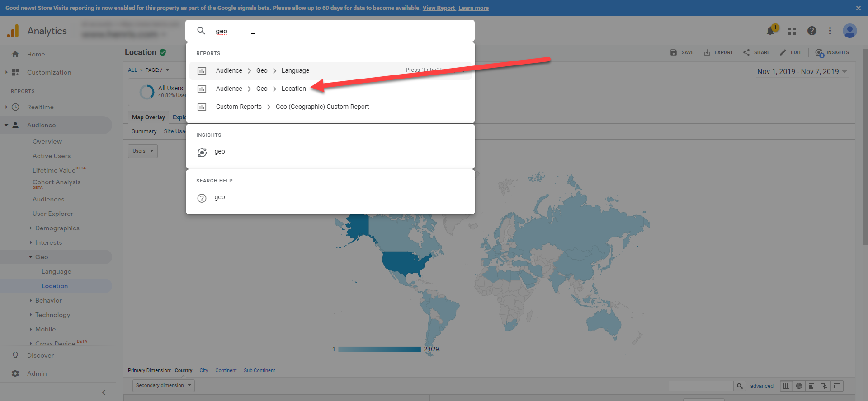This screenshot has height=401, width=868.
Task: Set primary dimension to Continent
Action: pos(226,370)
